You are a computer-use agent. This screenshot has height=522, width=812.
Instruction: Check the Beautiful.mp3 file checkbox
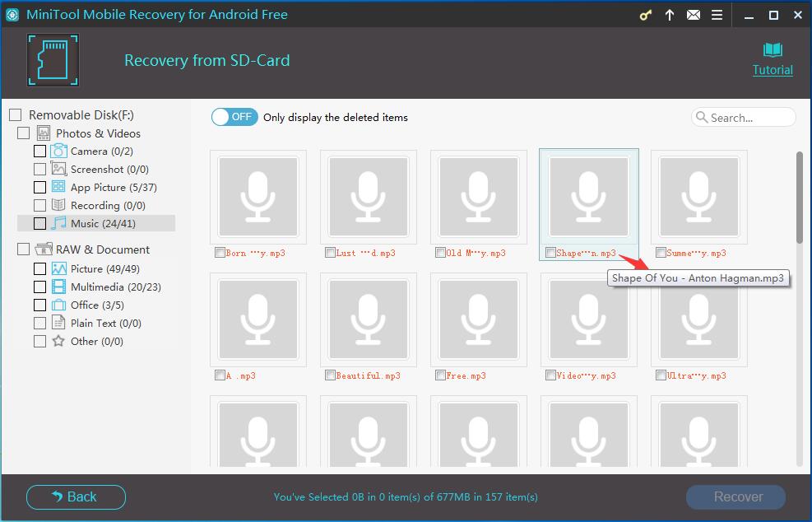330,375
